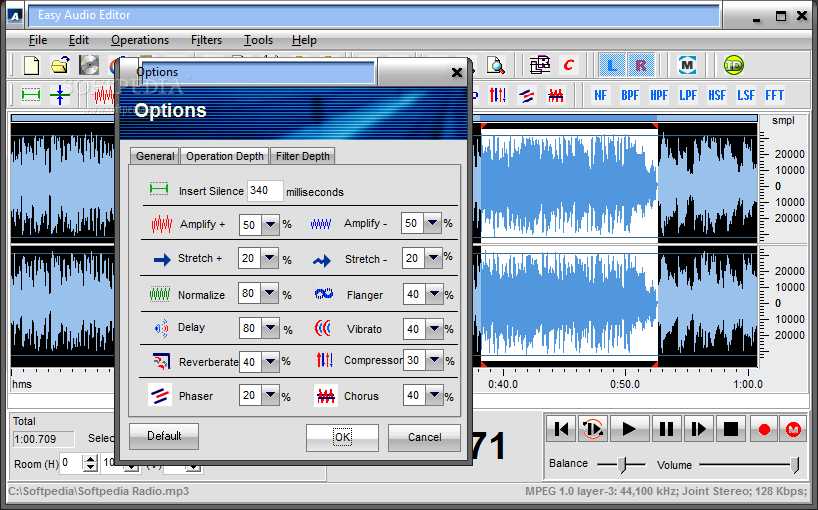This screenshot has width=818, height=510.
Task: Click the Default button
Action: [x=164, y=436]
